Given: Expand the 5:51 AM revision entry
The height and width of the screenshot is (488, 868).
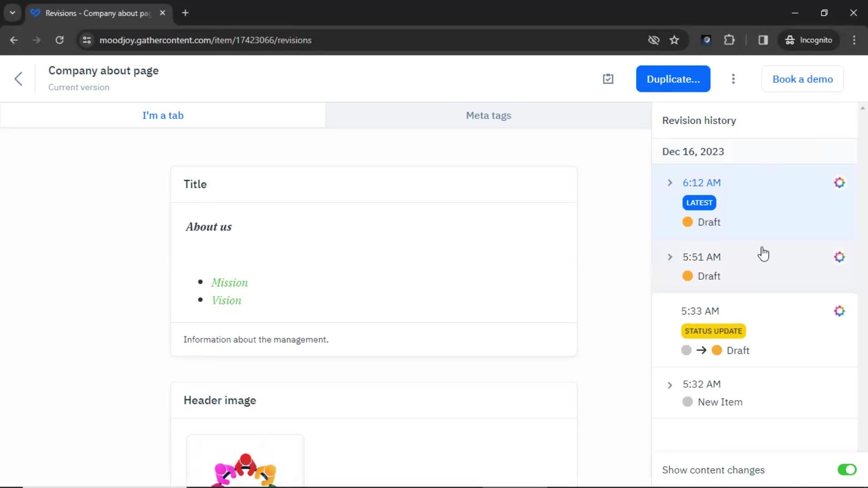Looking at the screenshot, I should tap(669, 256).
